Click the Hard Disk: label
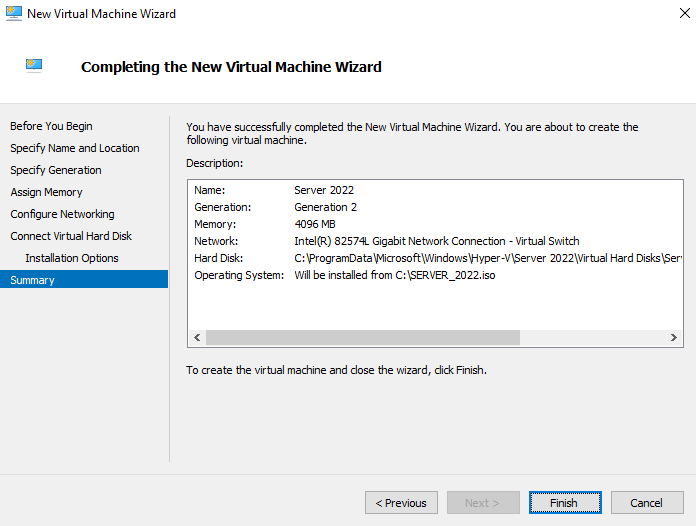The image size is (696, 526). point(218,258)
